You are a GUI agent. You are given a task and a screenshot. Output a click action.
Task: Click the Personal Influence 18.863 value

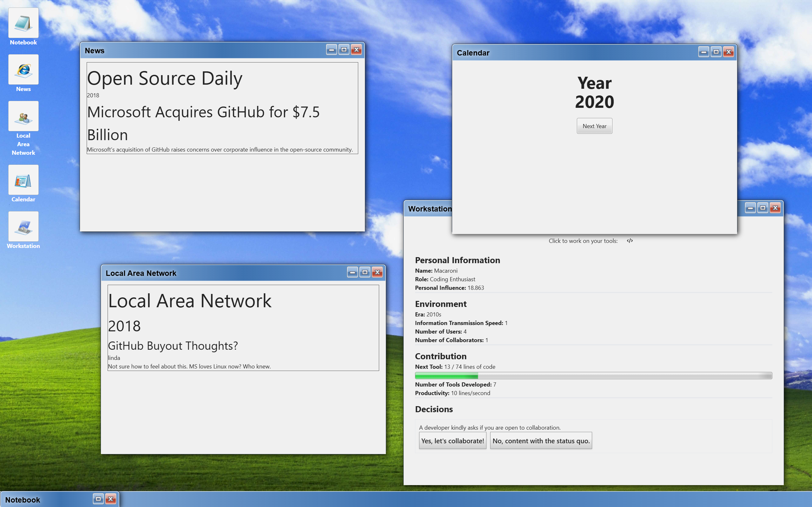pyautogui.click(x=476, y=288)
